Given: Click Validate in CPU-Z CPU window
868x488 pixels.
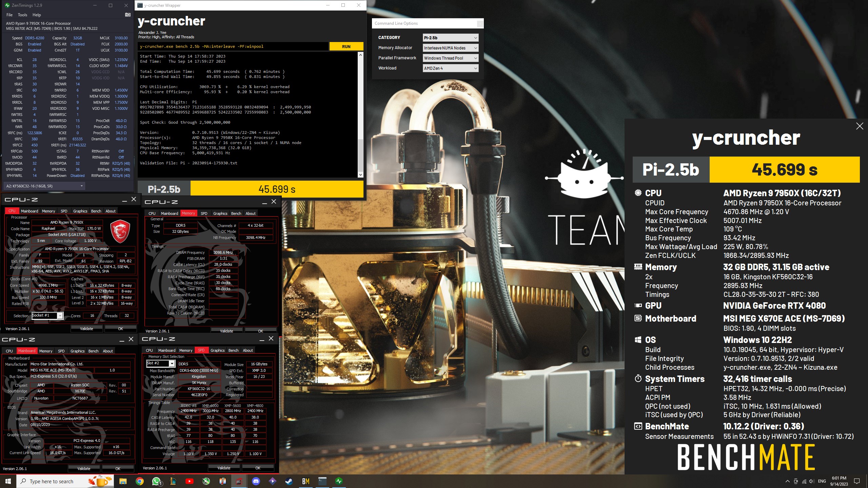Looking at the screenshot, I should (x=86, y=328).
